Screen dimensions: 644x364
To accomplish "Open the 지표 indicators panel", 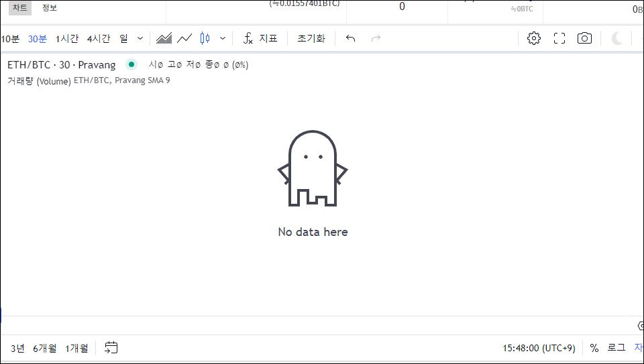I will click(260, 38).
